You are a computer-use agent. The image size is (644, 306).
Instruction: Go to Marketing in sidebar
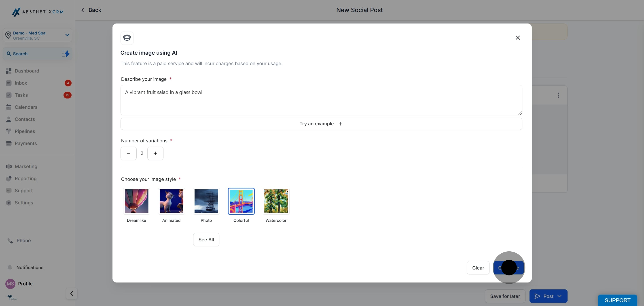pos(26,166)
